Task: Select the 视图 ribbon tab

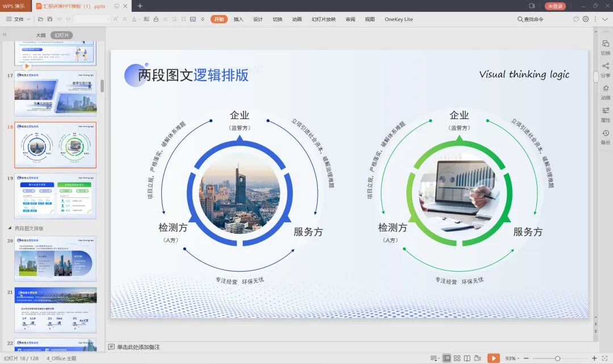Action: [370, 19]
